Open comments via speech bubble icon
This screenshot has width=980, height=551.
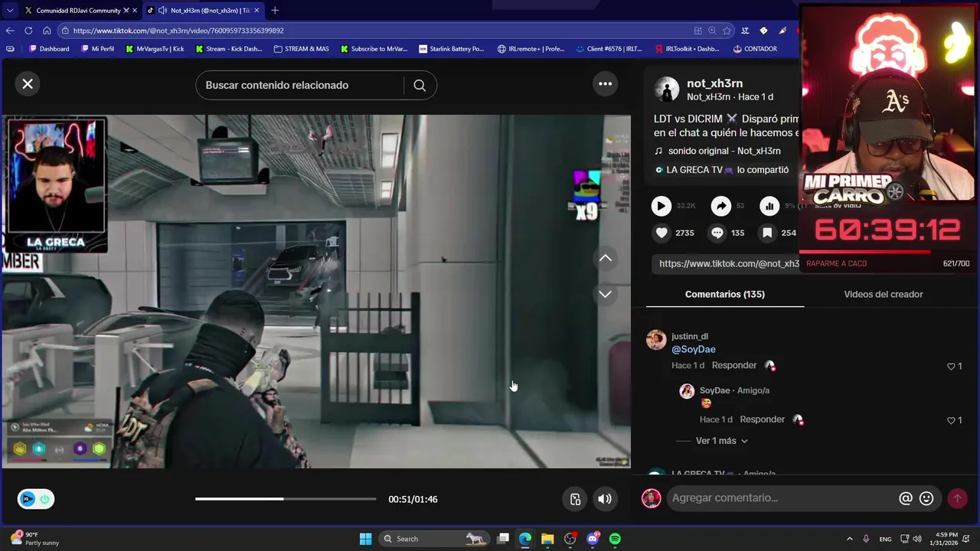717,233
